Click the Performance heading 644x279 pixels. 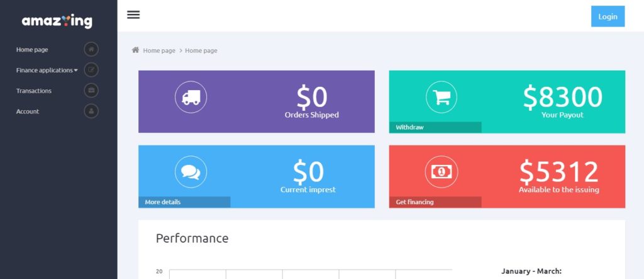click(192, 238)
